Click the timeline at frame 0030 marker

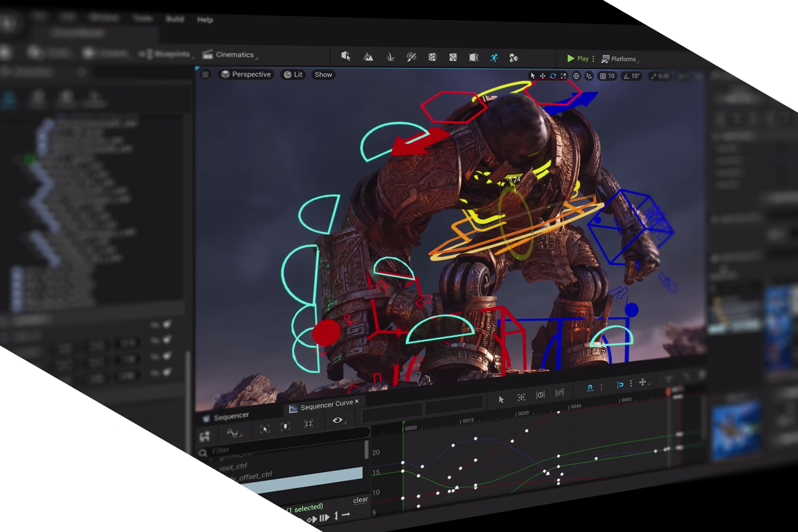522,413
